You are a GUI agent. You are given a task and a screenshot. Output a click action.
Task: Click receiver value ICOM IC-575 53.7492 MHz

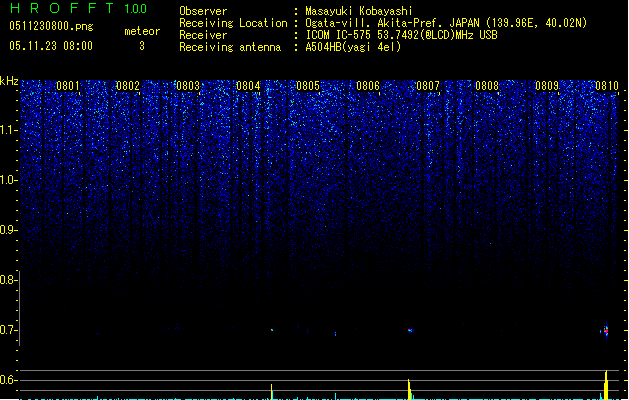pos(401,35)
